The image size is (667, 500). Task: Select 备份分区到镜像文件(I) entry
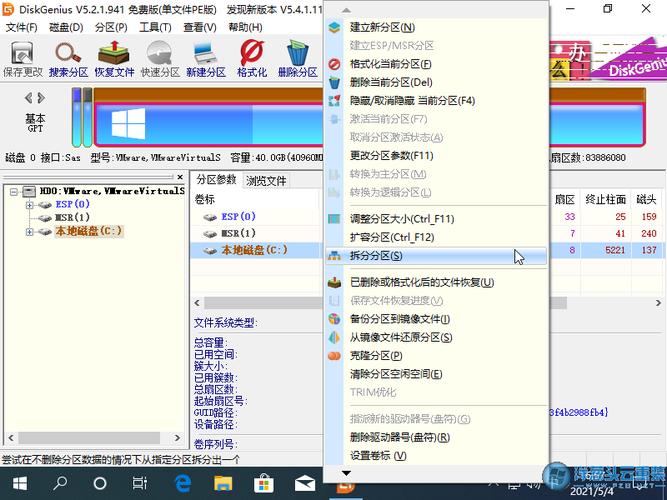(436, 319)
